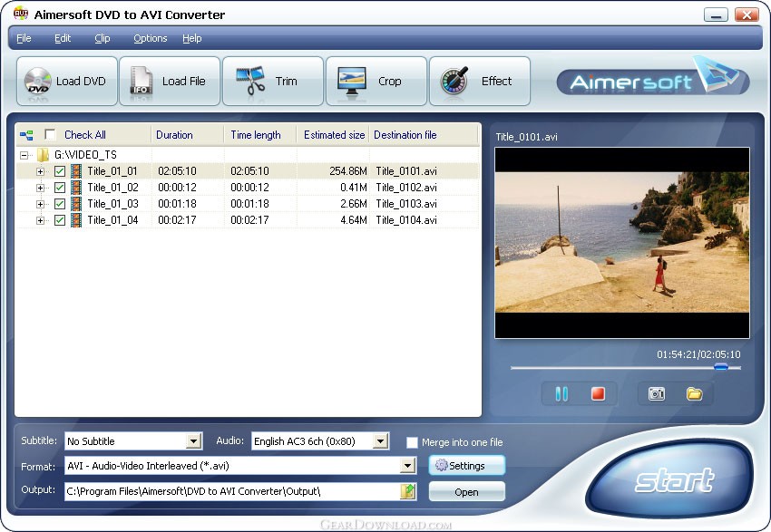Image resolution: width=771 pixels, height=532 pixels.
Task: Click the film icon of Title_01_04
Action: [x=75, y=219]
